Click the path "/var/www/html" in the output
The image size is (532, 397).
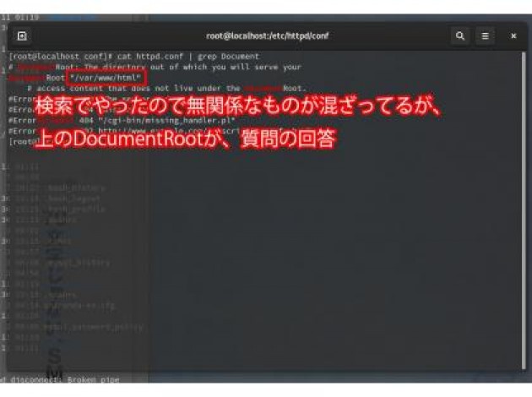[106, 78]
